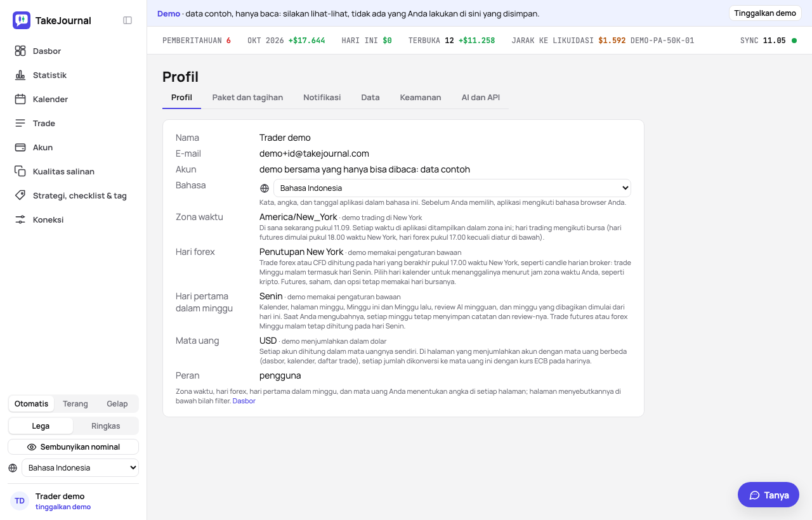Screen dimensions: 812x520
Task: Go to the Data tab
Action: (370, 98)
